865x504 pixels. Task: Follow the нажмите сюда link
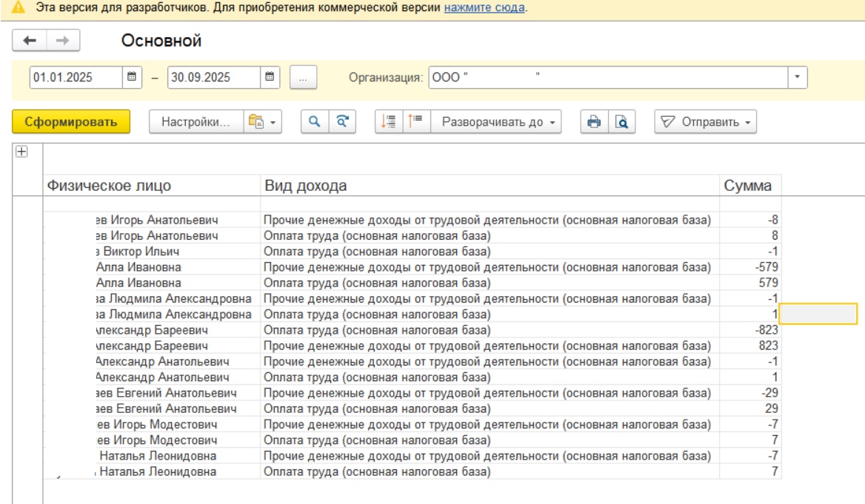(484, 8)
